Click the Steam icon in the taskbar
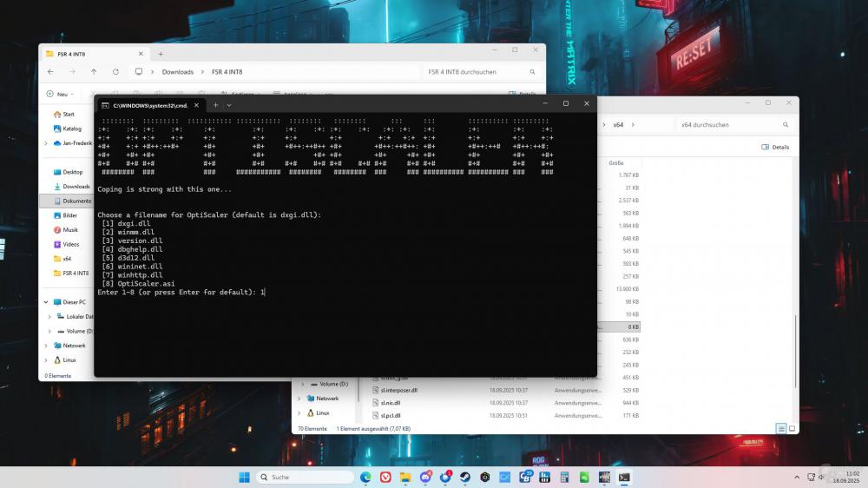The height and width of the screenshot is (488, 868). (x=464, y=478)
